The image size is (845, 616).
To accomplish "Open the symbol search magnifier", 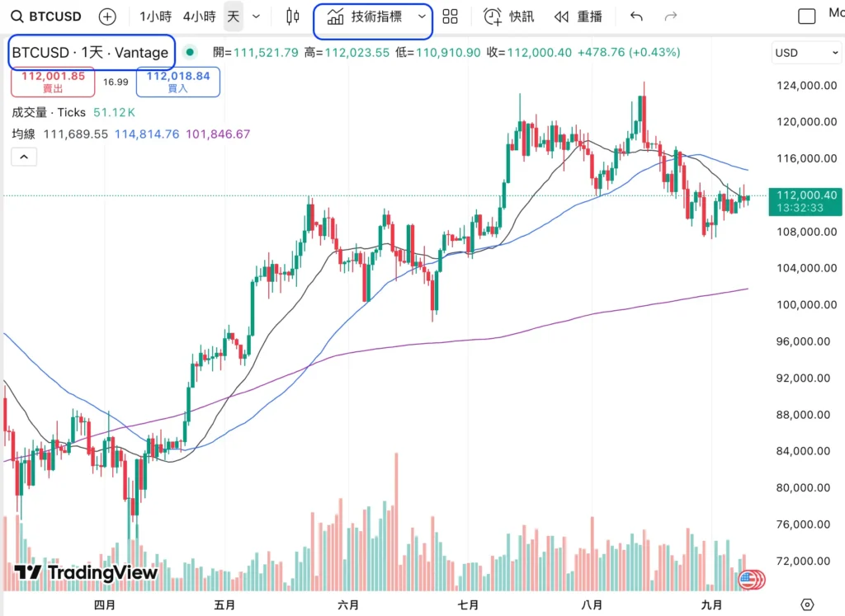I will coord(17,16).
